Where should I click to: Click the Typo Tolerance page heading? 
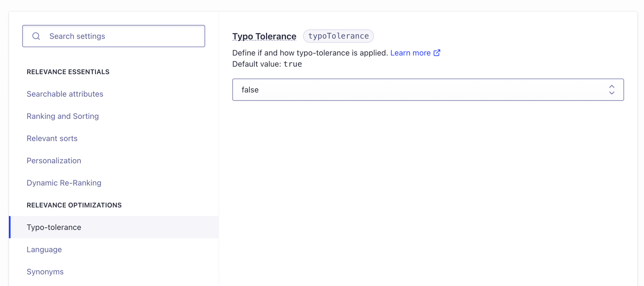264,36
